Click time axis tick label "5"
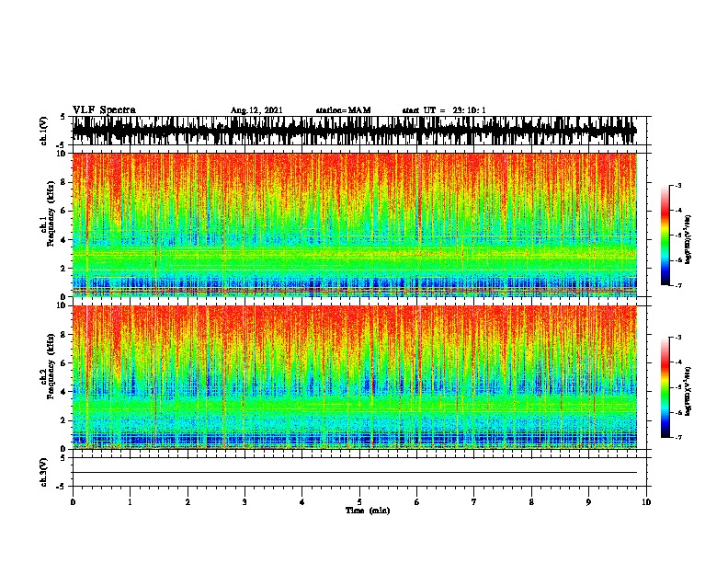Viewport: 728px width, 563px height. pyautogui.click(x=359, y=501)
